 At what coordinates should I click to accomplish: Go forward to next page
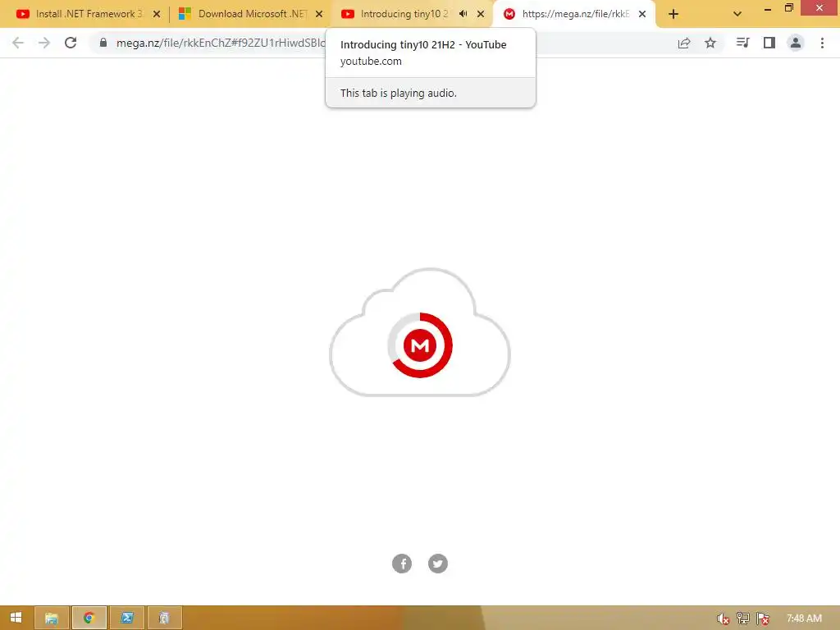click(44, 43)
